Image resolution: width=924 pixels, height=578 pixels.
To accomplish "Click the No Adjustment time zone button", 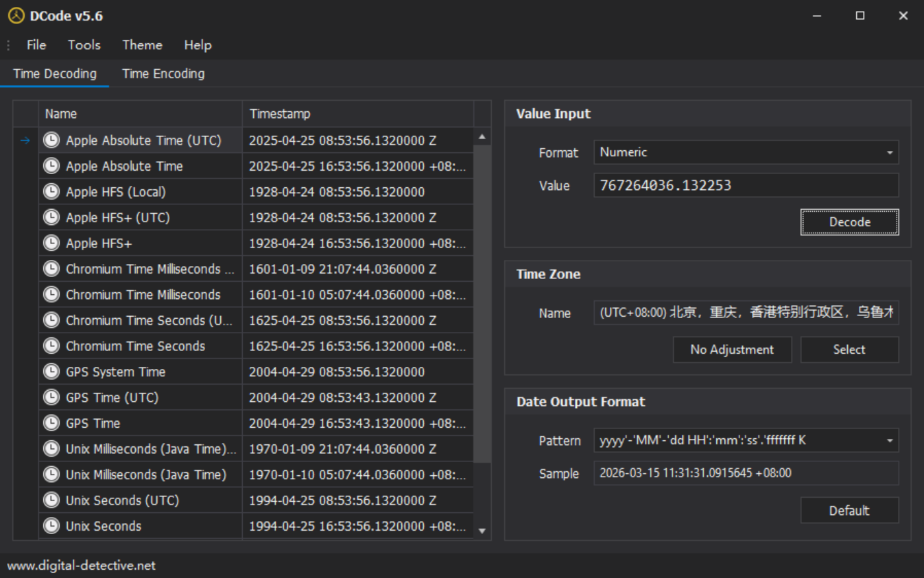I will 732,350.
